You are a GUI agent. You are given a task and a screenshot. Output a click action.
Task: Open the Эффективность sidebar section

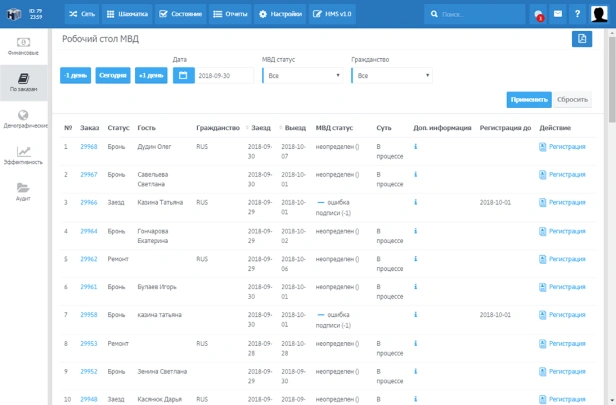pos(24,155)
